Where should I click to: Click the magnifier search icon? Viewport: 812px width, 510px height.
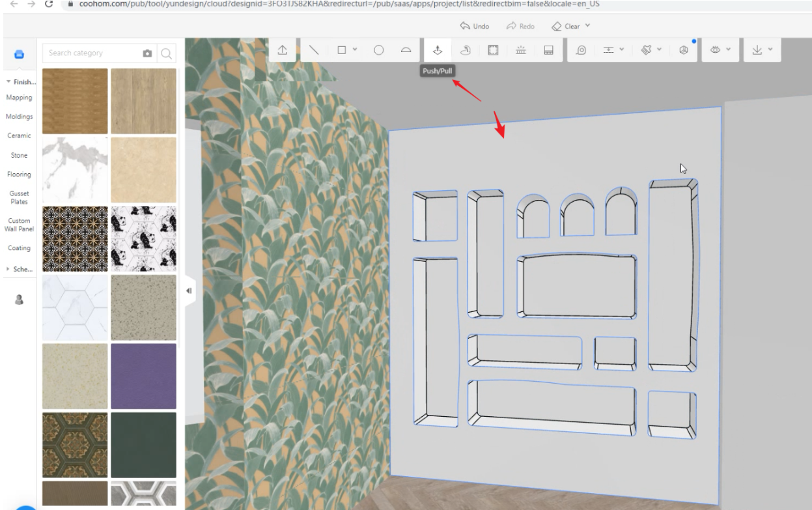[x=166, y=53]
